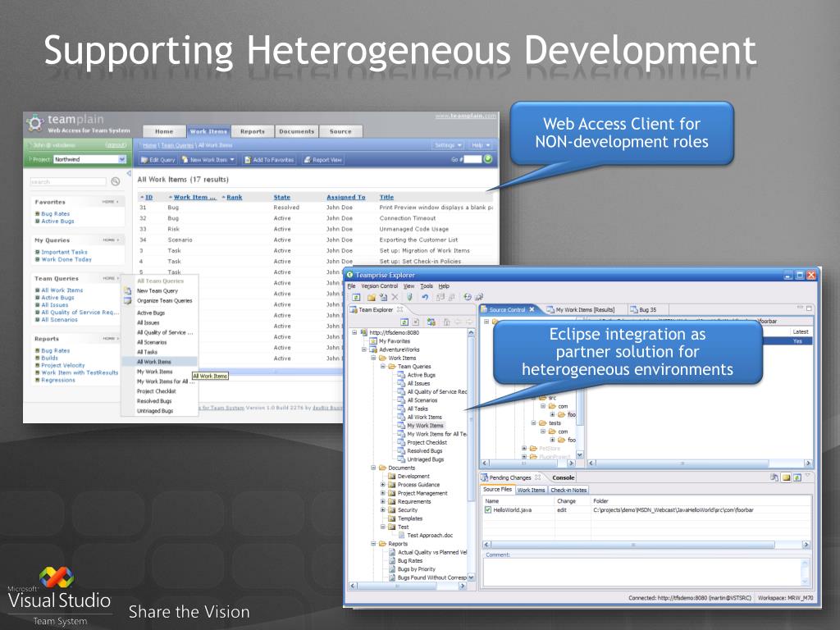Switch to the Reports tab in teamplain
This screenshot has height=630, width=840.
253,131
